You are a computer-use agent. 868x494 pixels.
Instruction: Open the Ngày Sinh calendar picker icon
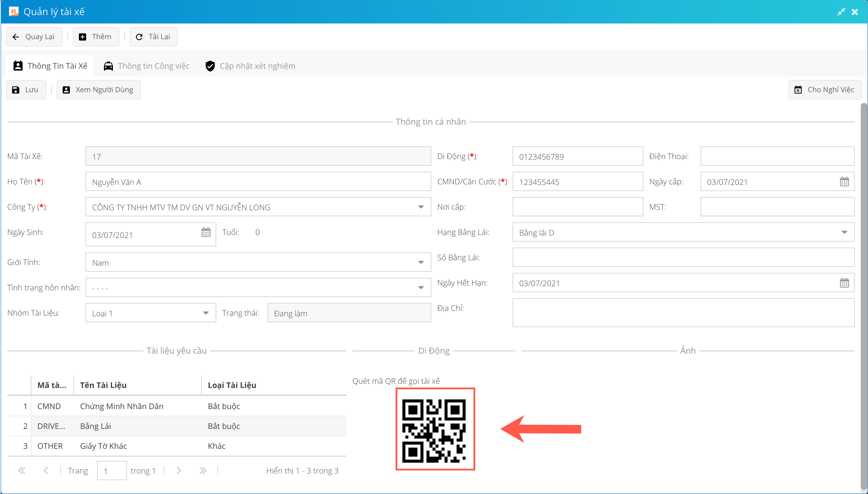(x=206, y=233)
